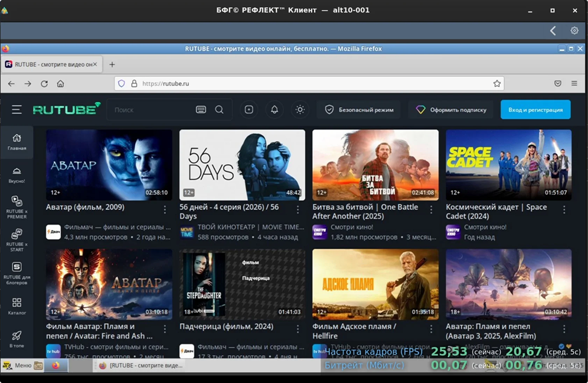Open Firefox application menu

574,83
